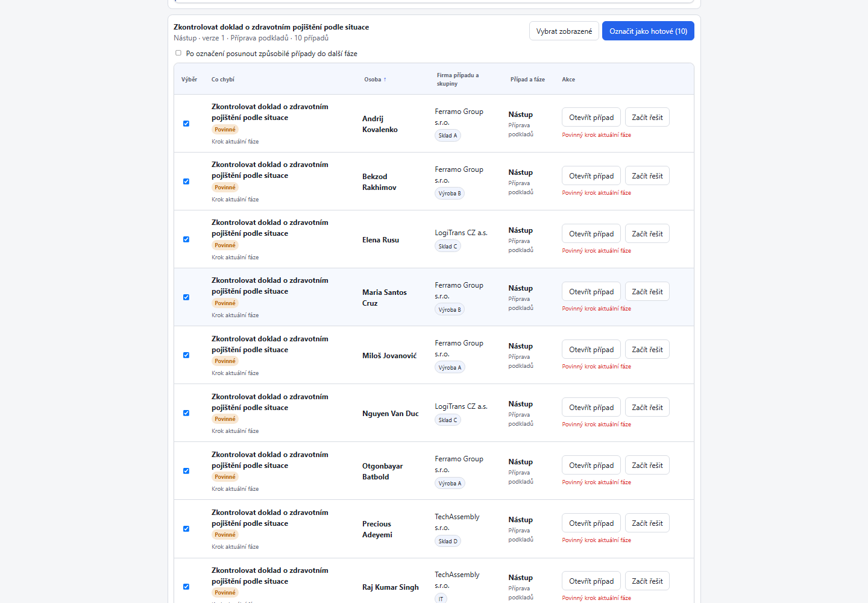868x603 pixels.
Task: Click 'Začít řešit' for Bekzod Rakhimov
Action: pyautogui.click(x=647, y=175)
